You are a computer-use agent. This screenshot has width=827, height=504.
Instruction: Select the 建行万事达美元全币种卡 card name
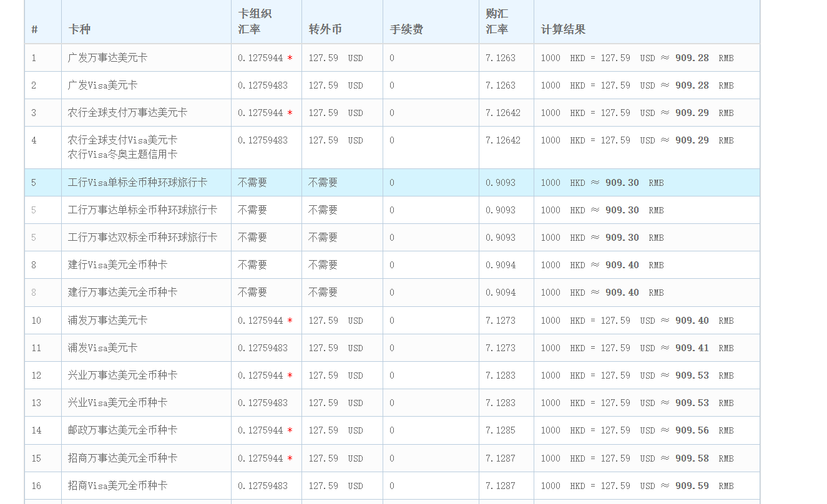pyautogui.click(x=122, y=293)
